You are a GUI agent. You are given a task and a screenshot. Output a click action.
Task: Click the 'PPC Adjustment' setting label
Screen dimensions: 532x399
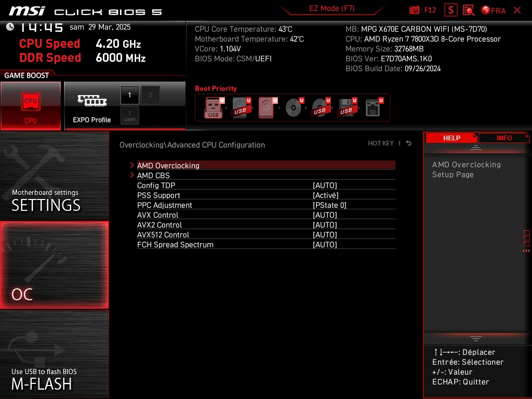pyautogui.click(x=165, y=205)
